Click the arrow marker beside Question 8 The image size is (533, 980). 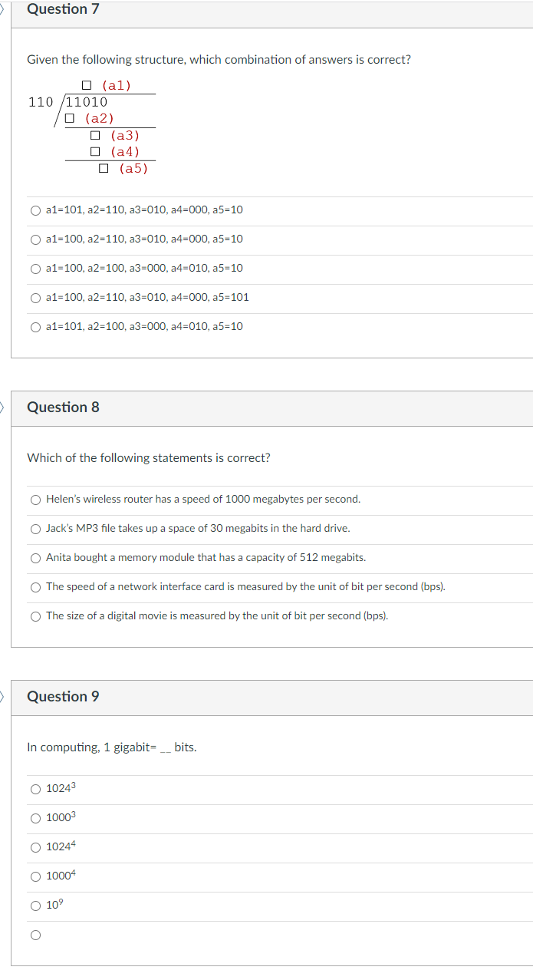(2, 407)
